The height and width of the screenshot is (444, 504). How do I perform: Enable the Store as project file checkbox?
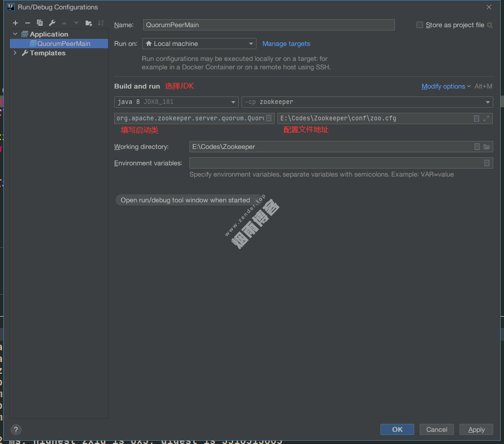tap(420, 25)
